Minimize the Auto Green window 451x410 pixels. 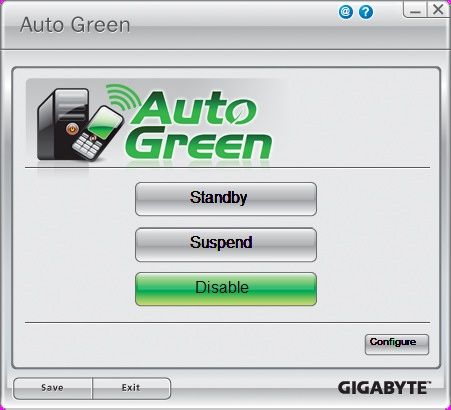tap(415, 10)
